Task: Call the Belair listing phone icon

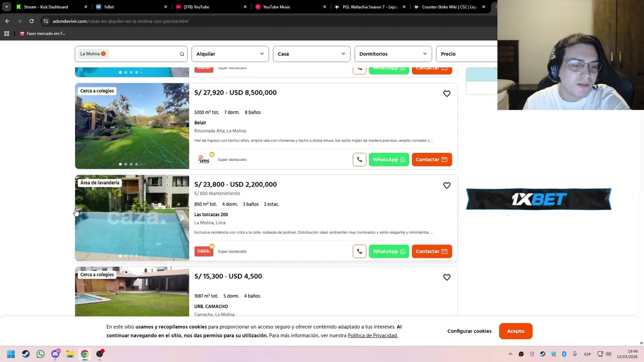Action: click(359, 159)
